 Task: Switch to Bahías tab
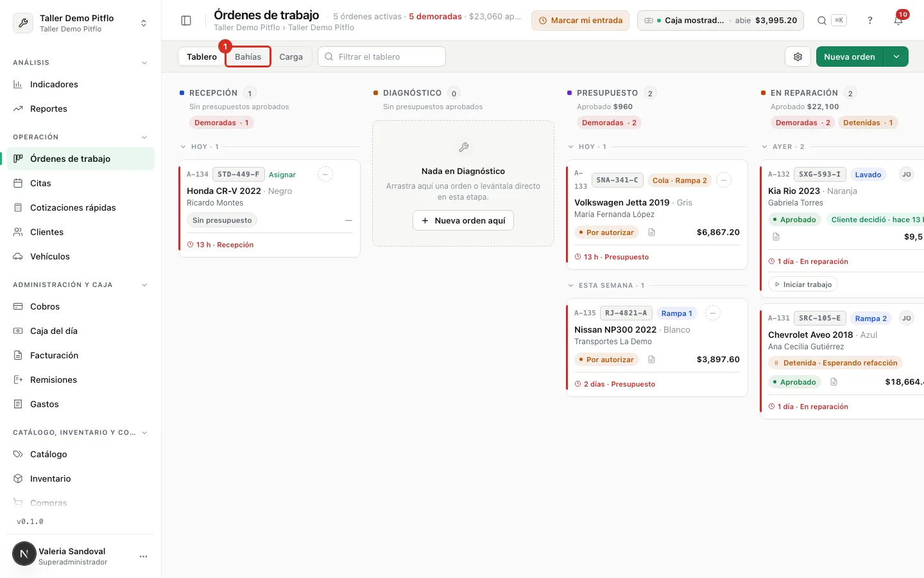248,57
